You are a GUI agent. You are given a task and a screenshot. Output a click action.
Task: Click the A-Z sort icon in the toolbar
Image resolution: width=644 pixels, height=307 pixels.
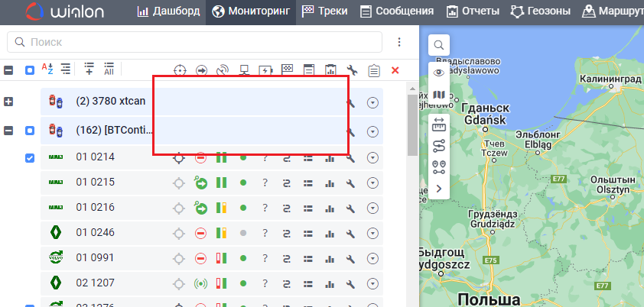click(x=47, y=69)
